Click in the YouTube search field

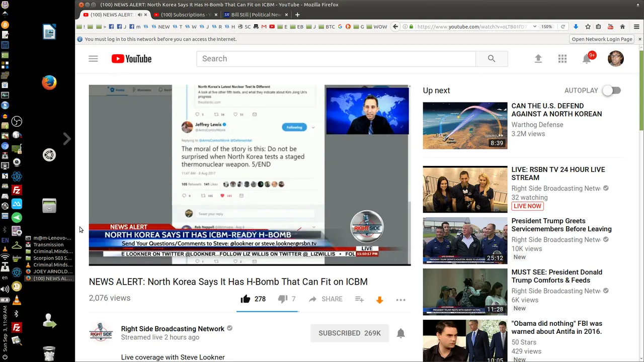coord(336,59)
